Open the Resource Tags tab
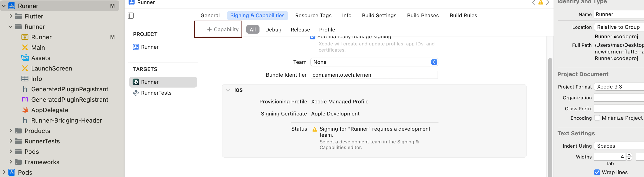This screenshot has width=644, height=177. 313,16
